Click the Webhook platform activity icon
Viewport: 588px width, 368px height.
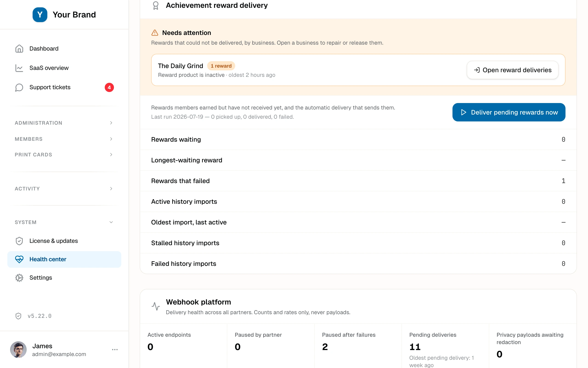tap(156, 306)
